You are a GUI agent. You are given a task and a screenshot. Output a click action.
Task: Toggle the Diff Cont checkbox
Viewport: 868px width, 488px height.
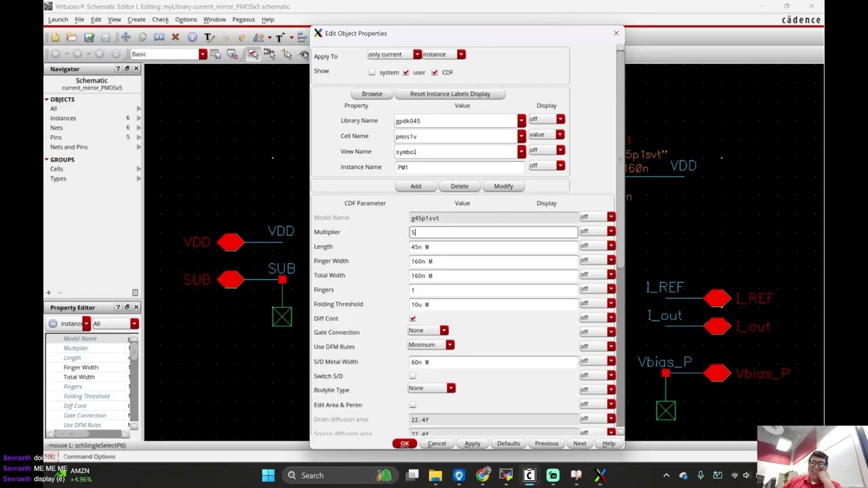[412, 318]
